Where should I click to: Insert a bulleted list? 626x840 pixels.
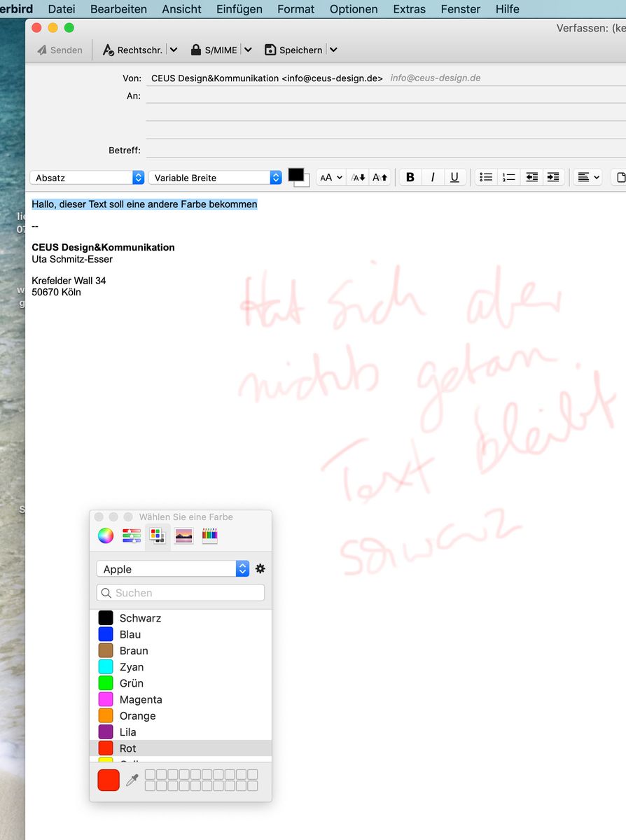click(486, 178)
